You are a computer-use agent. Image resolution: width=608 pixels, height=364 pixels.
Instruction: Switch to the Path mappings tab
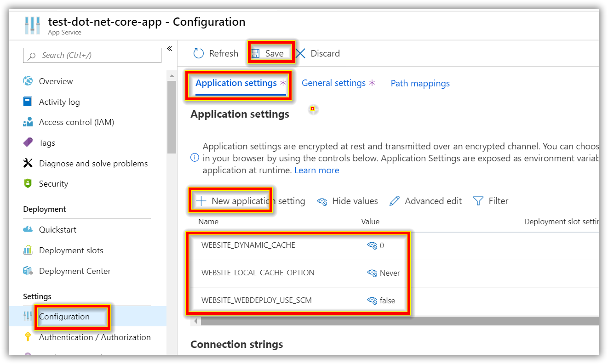(420, 84)
